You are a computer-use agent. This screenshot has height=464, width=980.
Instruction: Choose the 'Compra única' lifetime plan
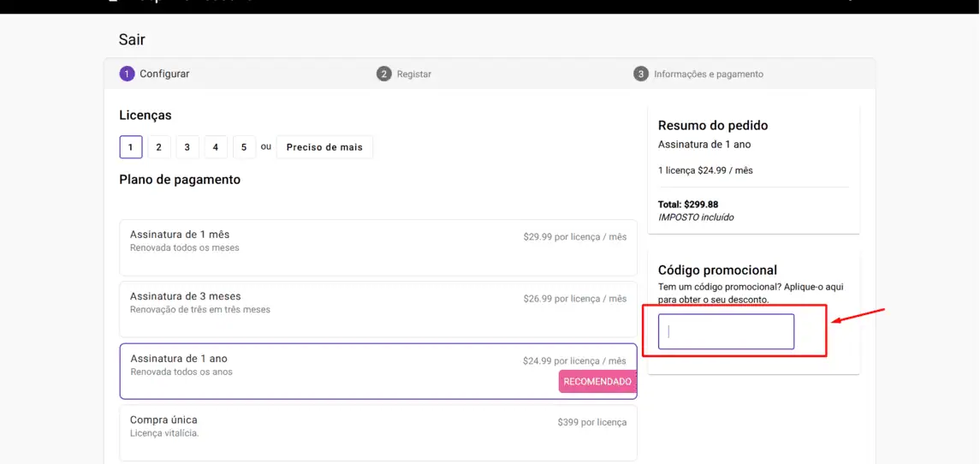[378, 432]
